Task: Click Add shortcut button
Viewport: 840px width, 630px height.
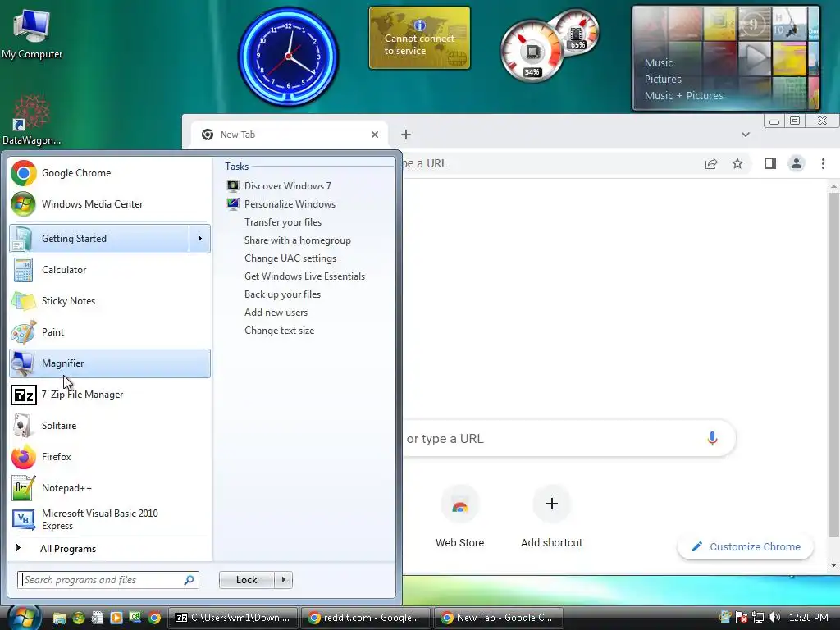Action: 552,517
